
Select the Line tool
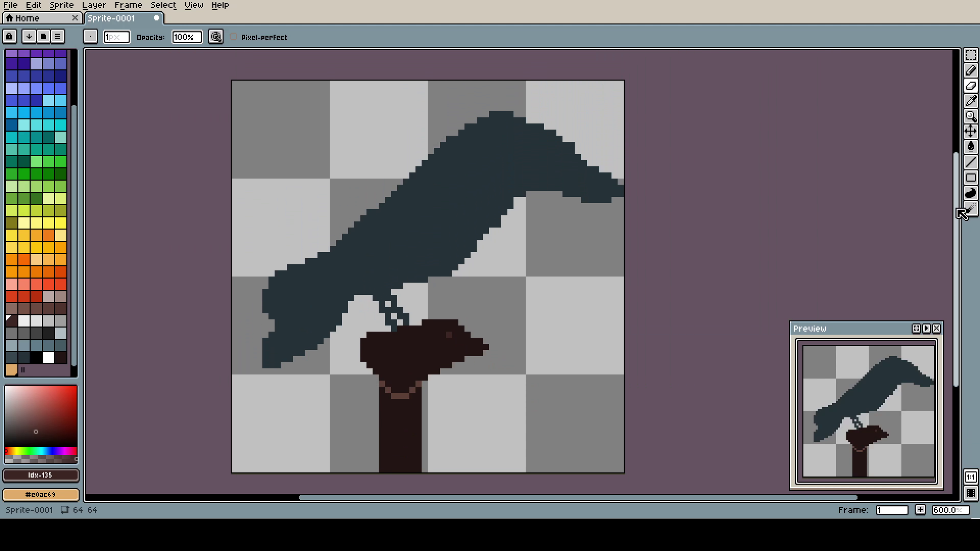(970, 162)
